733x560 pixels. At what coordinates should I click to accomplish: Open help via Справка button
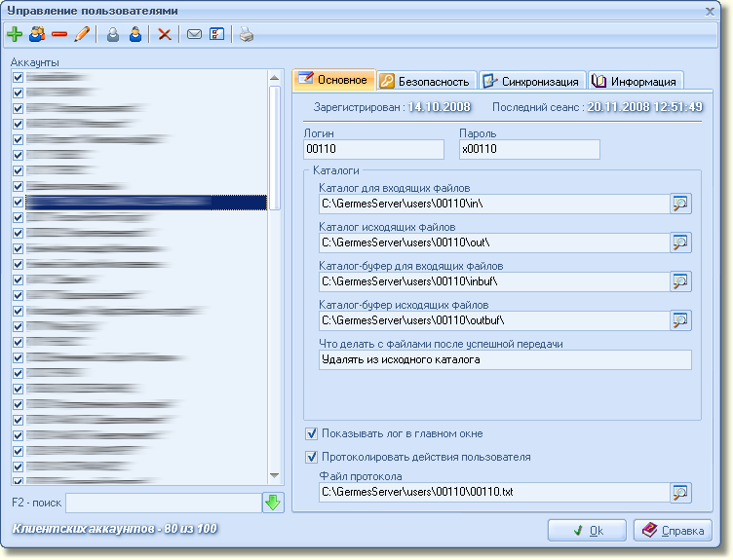(x=673, y=531)
